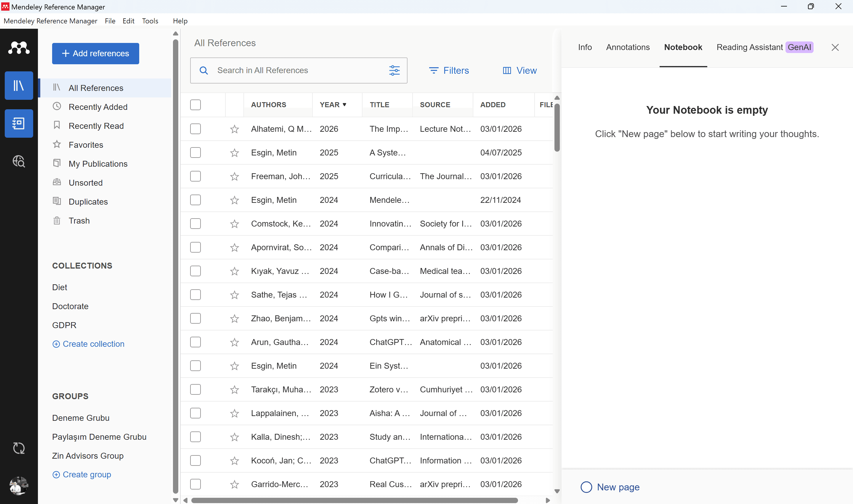Viewport: 853px width, 504px height.
Task: Check the Zhao, Benjam row checkbox
Action: coord(195,318)
